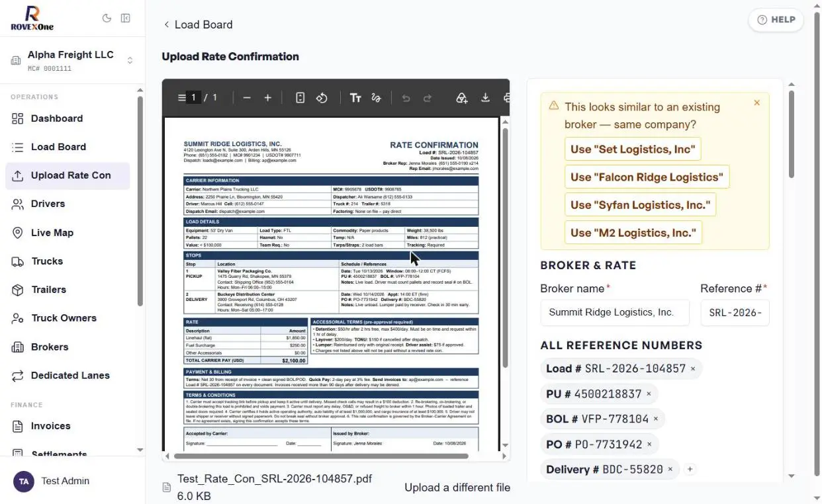Open Trailers in sidebar
822x504 pixels.
tap(68, 290)
